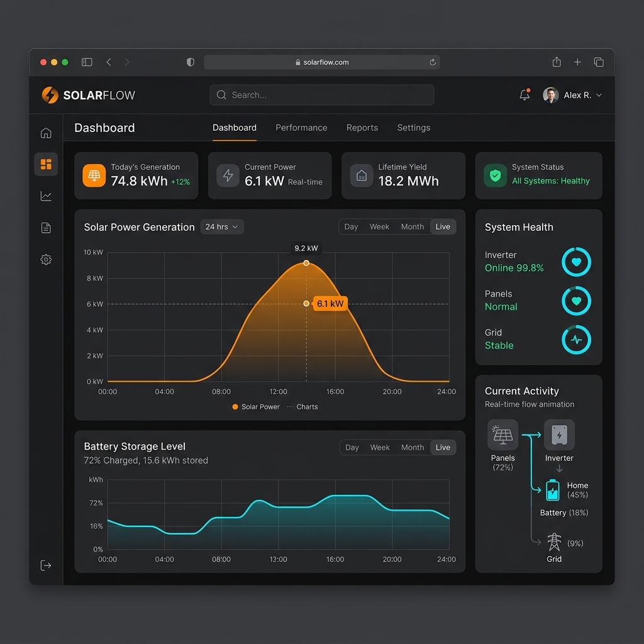Select Month in Battery Storage Level
This screenshot has width=644, height=644.
[413, 447]
